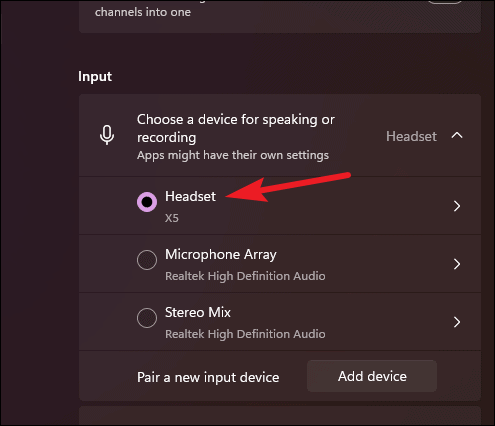Viewport: 495px width, 426px height.
Task: Click 'Choose a device for speaking or recording' heading
Action: [236, 128]
